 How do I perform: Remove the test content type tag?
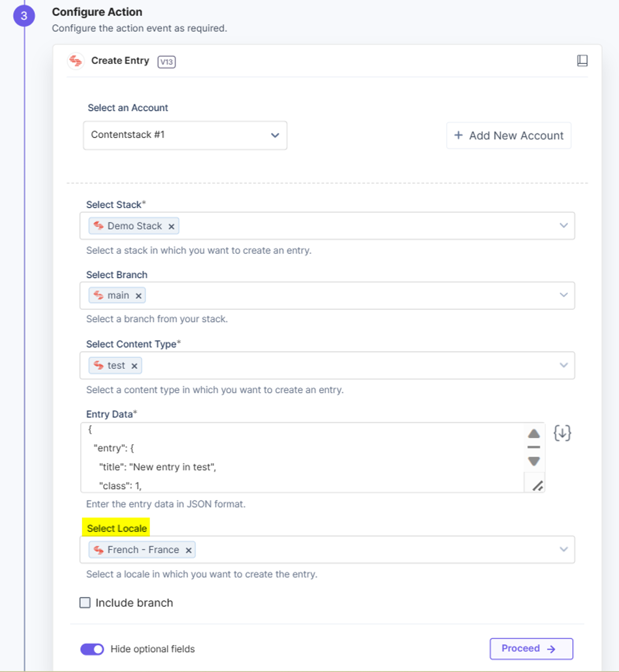134,366
